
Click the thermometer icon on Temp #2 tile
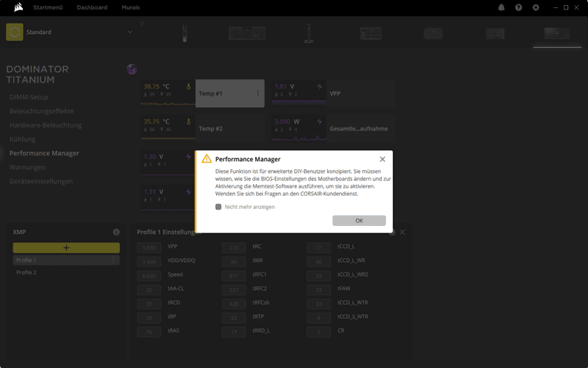tap(189, 121)
